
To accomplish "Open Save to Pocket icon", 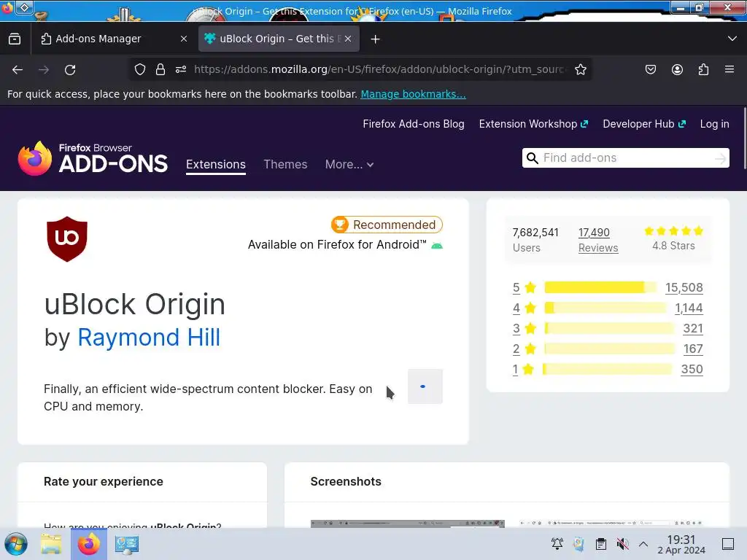I will pos(650,69).
